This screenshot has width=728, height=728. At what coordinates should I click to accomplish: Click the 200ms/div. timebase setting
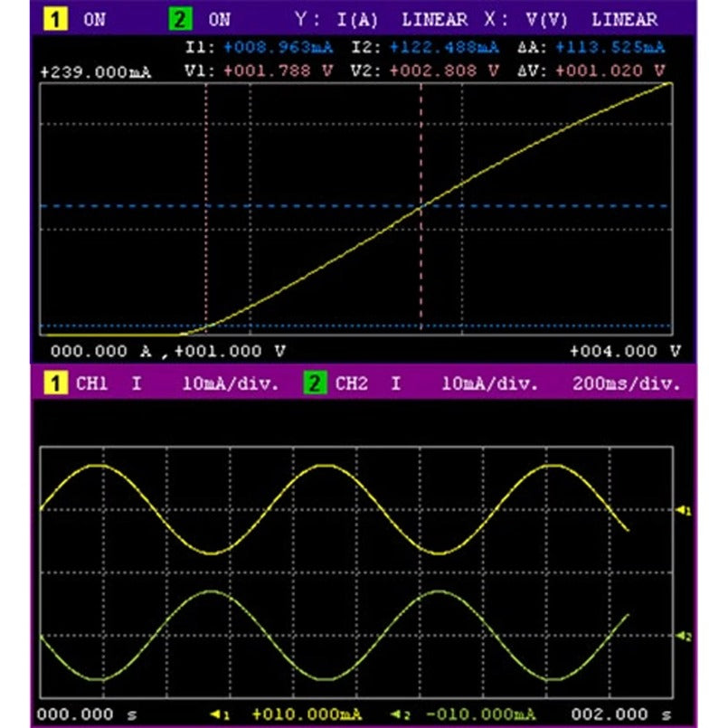pyautogui.click(x=627, y=383)
